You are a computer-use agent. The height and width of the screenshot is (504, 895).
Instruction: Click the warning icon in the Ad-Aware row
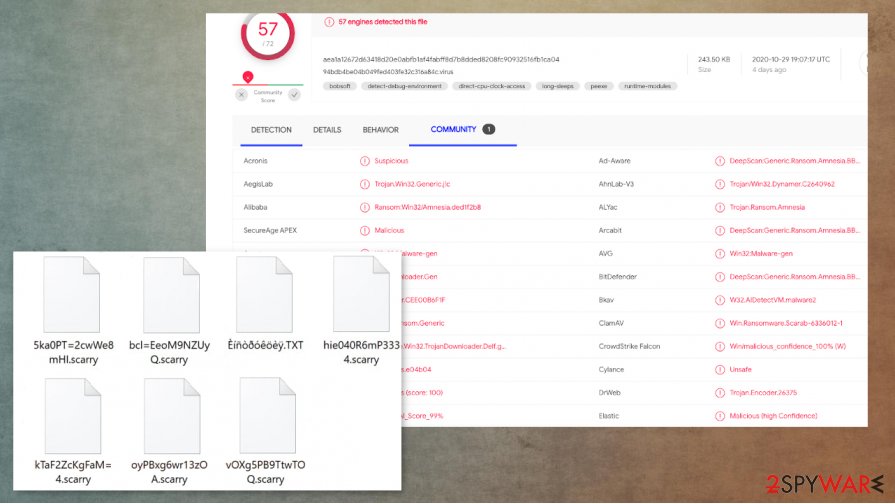720,161
